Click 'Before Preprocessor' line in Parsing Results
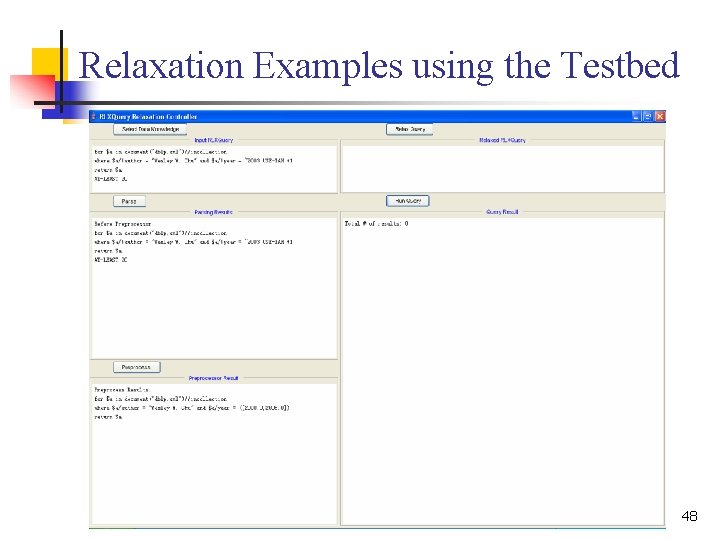 [123, 224]
